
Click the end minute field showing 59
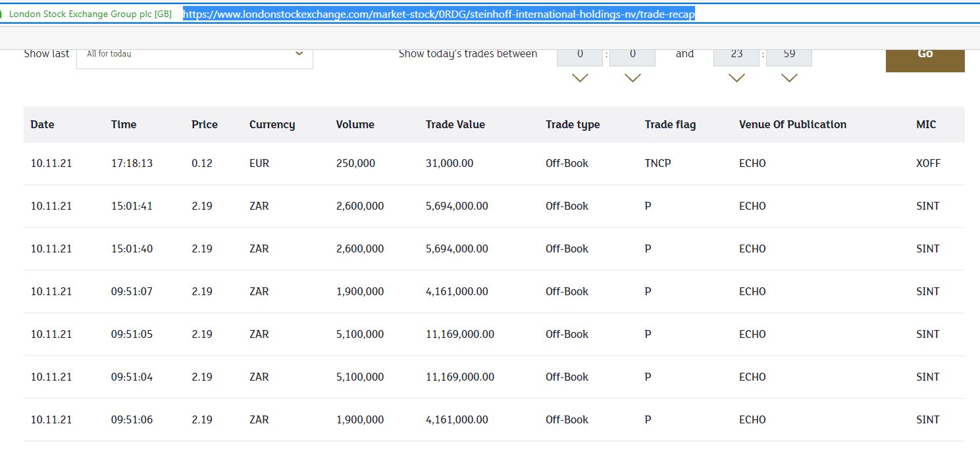789,55
